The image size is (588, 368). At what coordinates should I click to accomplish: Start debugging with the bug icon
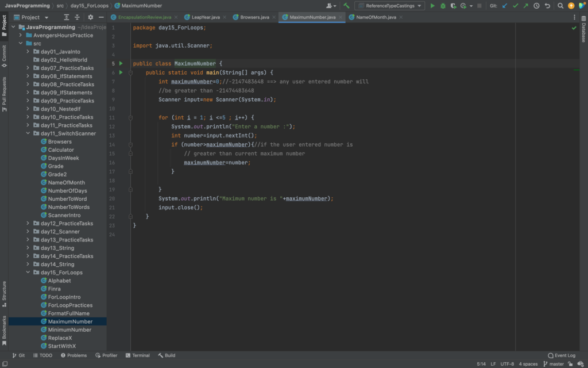pyautogui.click(x=443, y=6)
